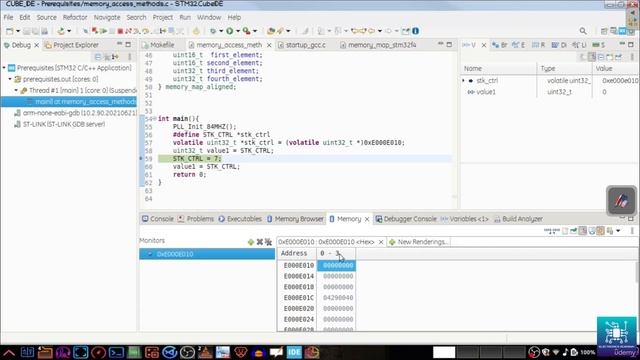Minimize the Debug panel view
Viewport: 640px width, 360px height.
(119, 44)
